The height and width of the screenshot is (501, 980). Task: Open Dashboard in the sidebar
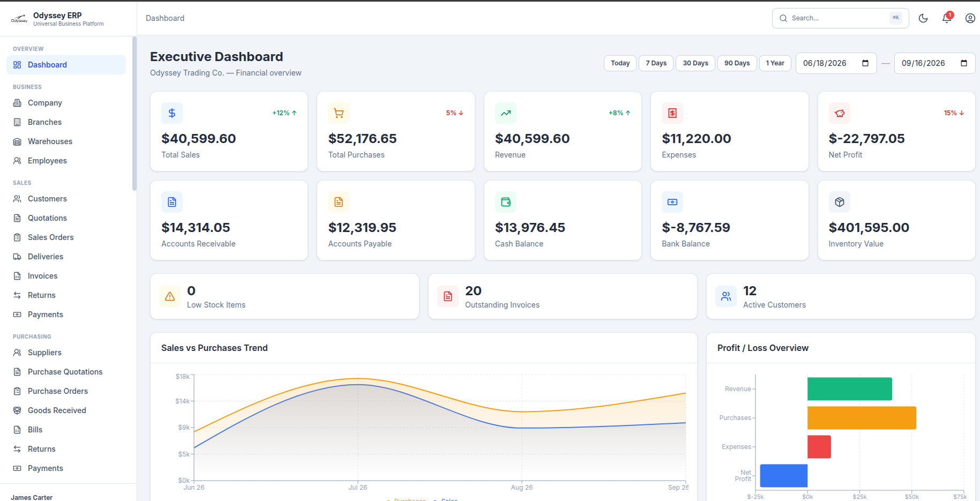pos(66,65)
